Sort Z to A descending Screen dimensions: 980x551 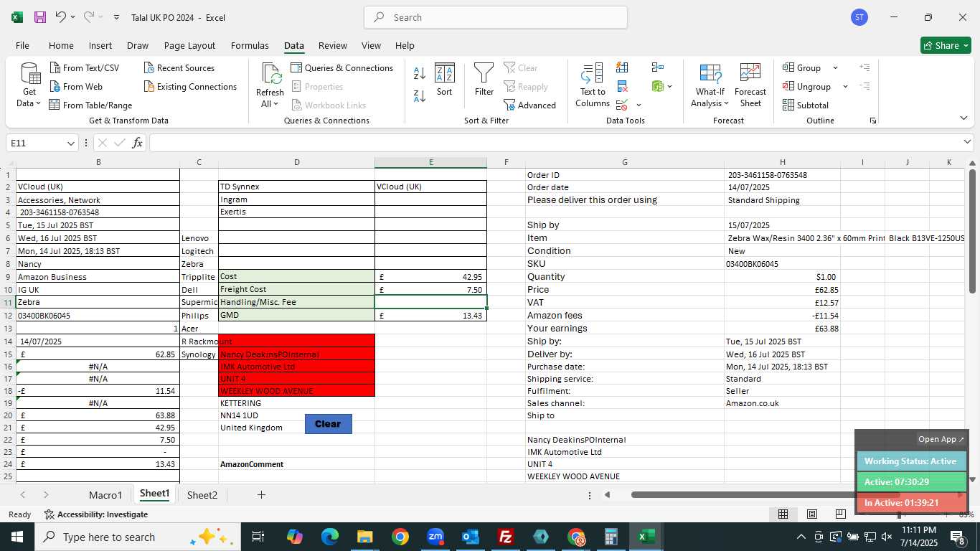[420, 95]
